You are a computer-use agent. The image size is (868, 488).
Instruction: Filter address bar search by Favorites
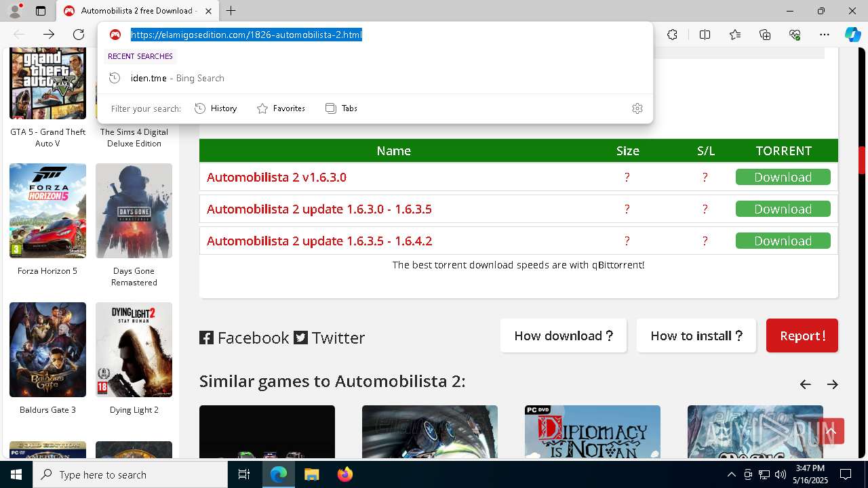[281, 108]
